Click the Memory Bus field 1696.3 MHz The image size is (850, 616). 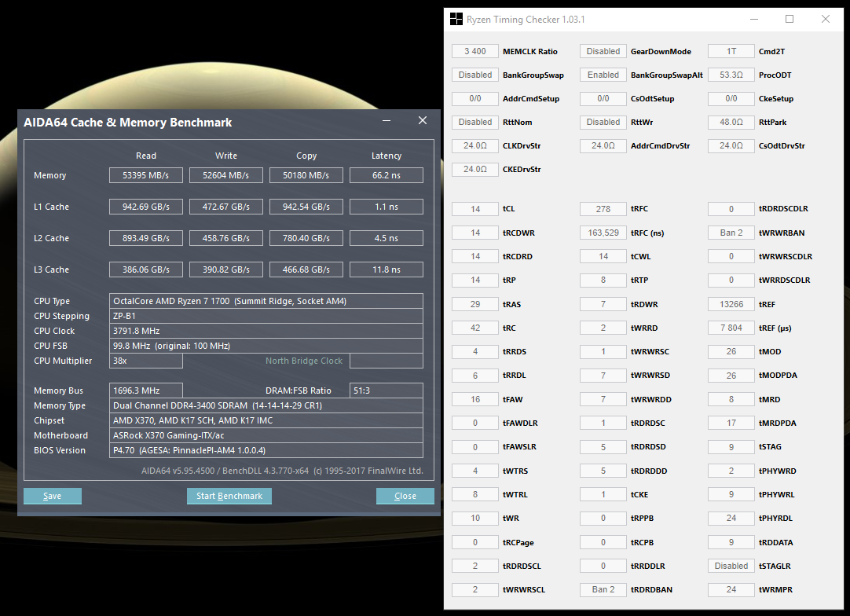pos(146,390)
